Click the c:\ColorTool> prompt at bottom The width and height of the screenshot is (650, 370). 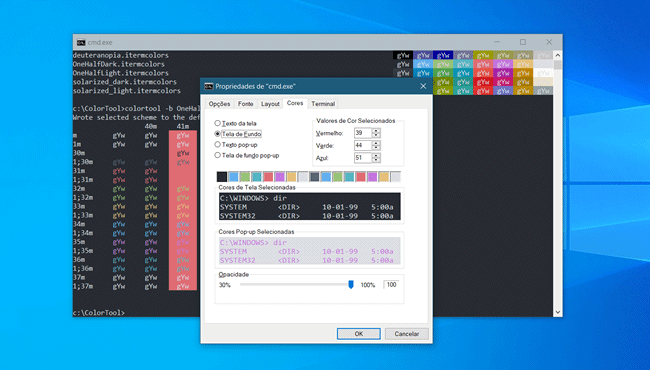pyautogui.click(x=99, y=312)
